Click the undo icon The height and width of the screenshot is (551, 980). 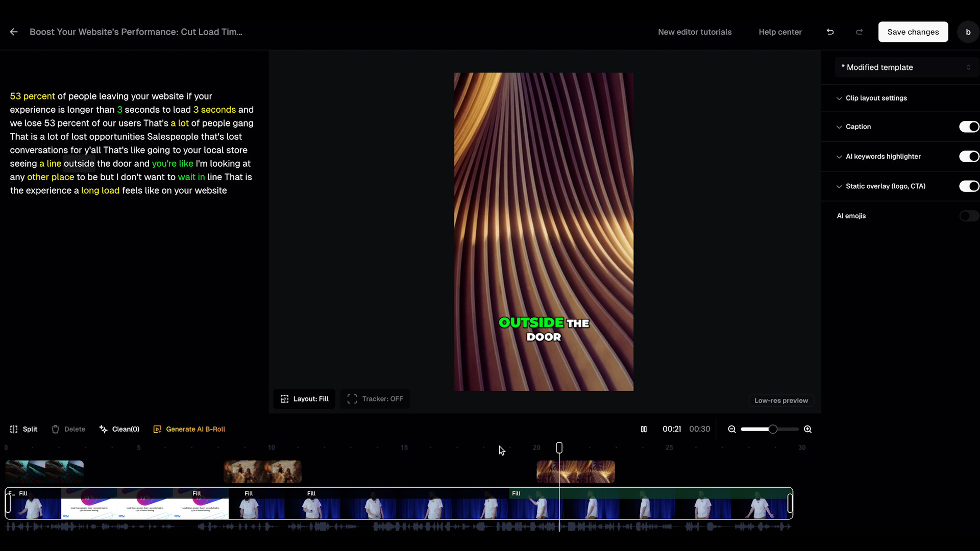pos(830,32)
